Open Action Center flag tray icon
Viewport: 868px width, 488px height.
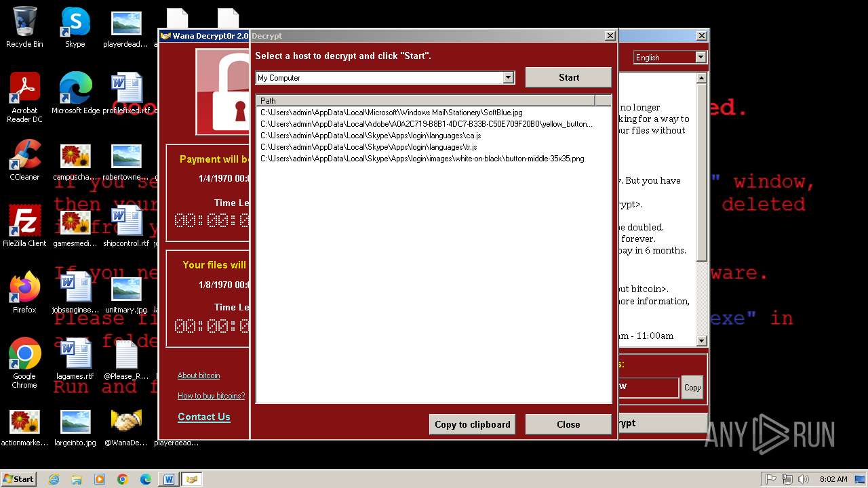(771, 479)
